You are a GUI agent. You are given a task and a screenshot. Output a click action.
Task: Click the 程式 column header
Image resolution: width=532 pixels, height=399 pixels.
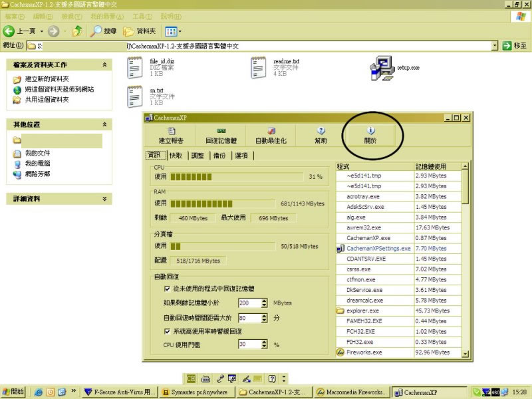tap(375, 166)
